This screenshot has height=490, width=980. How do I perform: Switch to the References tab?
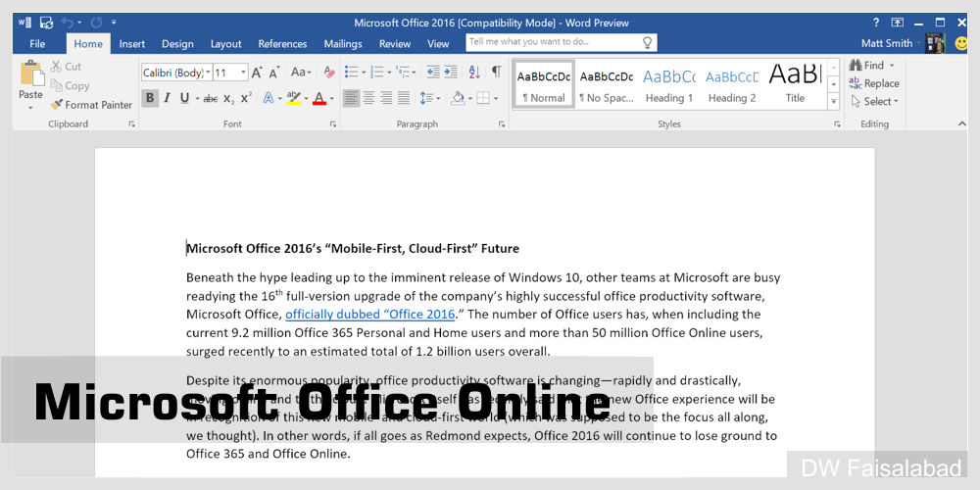282,44
